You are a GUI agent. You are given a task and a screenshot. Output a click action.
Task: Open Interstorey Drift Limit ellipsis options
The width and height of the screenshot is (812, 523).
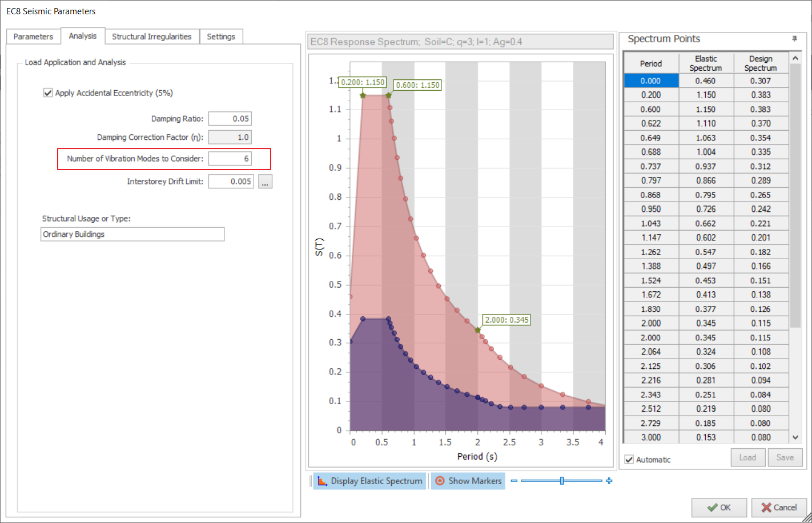click(x=265, y=182)
